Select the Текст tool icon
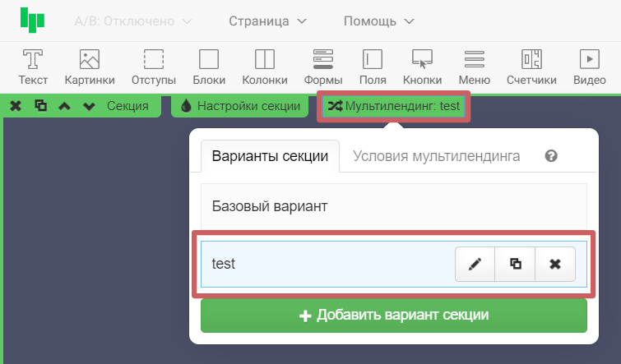The width and height of the screenshot is (621, 364). [33, 67]
